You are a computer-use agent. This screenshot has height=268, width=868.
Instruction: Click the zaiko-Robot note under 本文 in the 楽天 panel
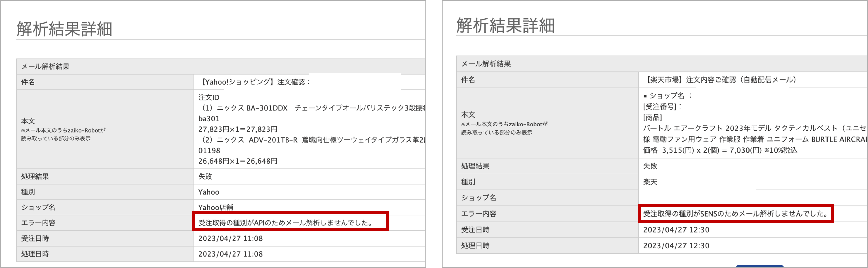click(504, 128)
